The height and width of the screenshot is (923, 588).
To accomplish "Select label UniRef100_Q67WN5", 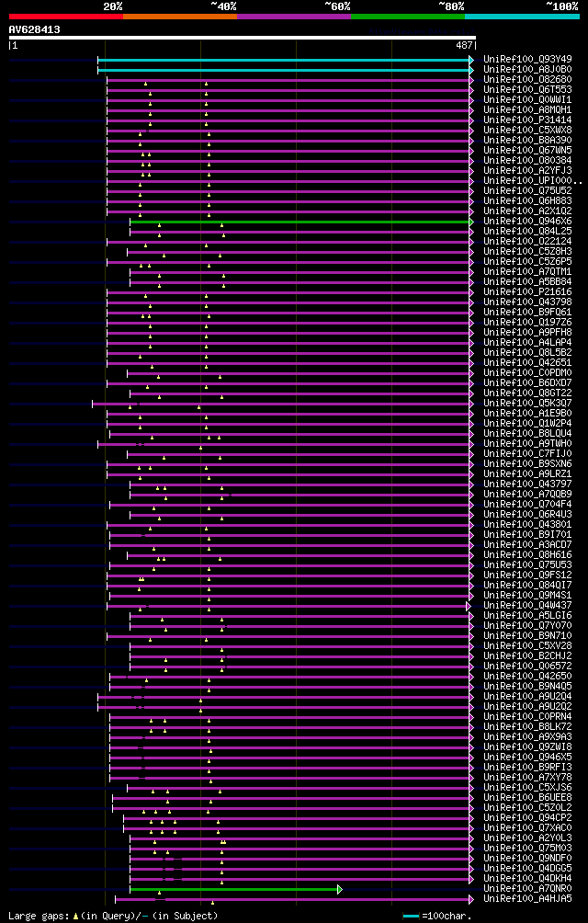I will click(527, 150).
